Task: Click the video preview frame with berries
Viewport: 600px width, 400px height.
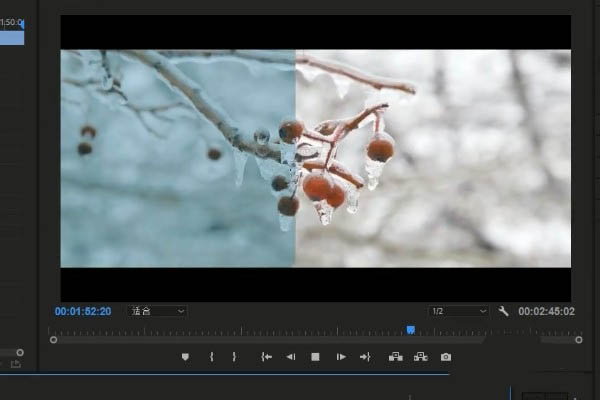Action: tap(315, 158)
